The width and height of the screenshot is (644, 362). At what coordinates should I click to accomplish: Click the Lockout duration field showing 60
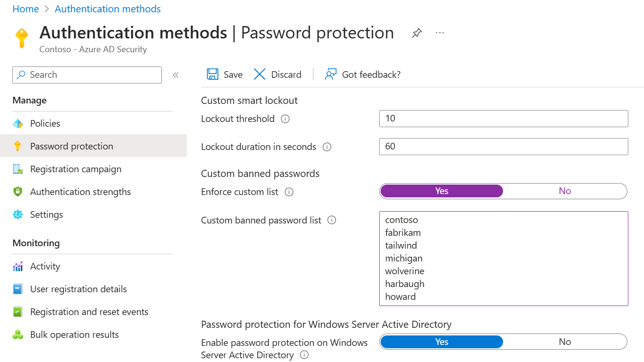click(504, 147)
